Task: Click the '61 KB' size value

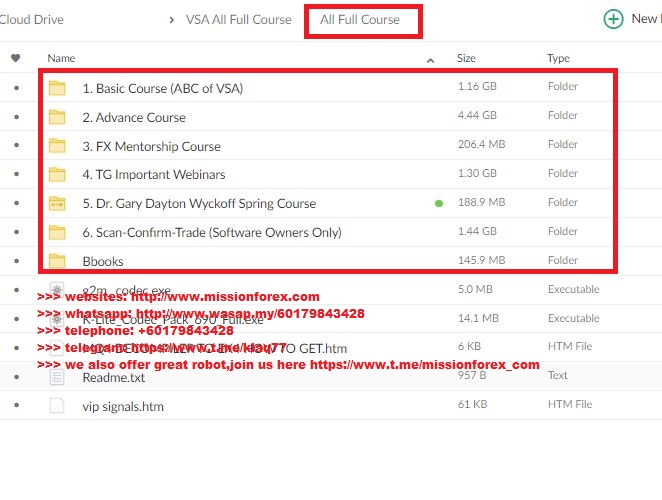Action: [472, 404]
